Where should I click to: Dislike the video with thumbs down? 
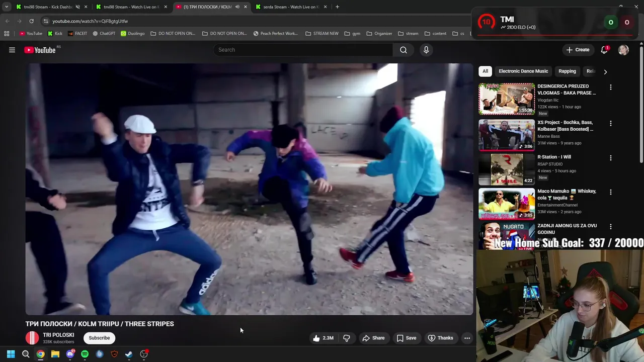click(347, 338)
